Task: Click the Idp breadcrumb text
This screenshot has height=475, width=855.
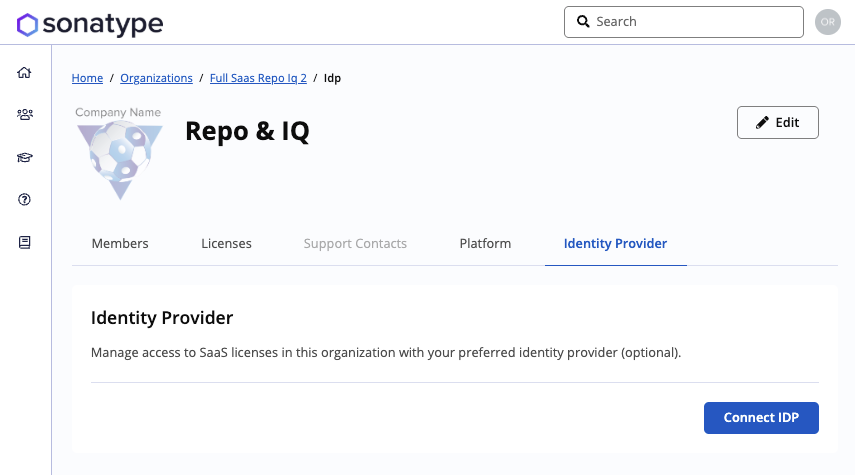Action: [x=332, y=78]
